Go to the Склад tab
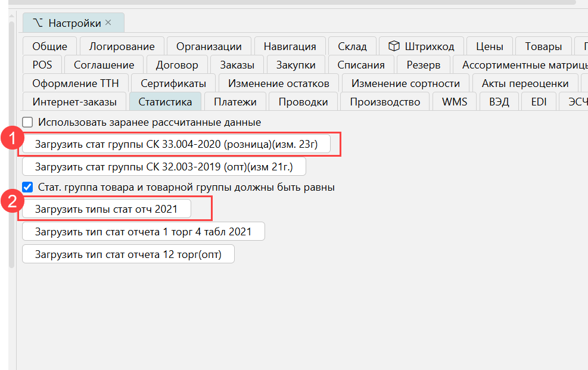The width and height of the screenshot is (588, 370). [x=352, y=46]
